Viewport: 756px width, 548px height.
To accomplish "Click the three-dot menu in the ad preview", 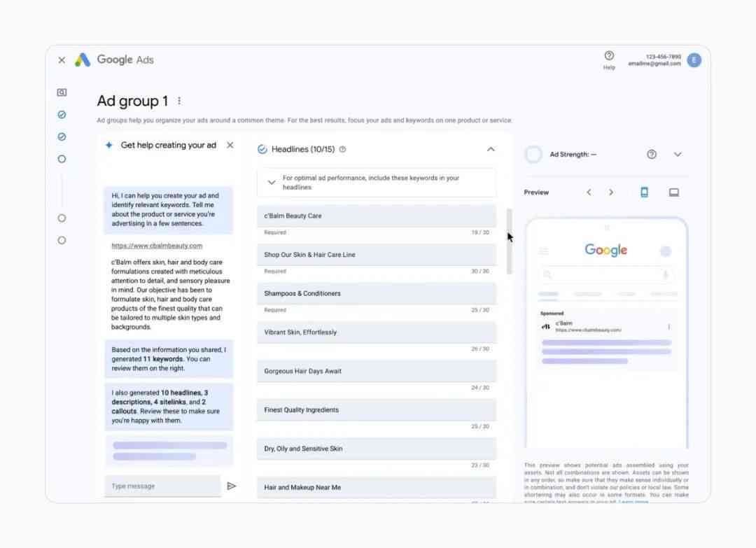I will click(668, 327).
